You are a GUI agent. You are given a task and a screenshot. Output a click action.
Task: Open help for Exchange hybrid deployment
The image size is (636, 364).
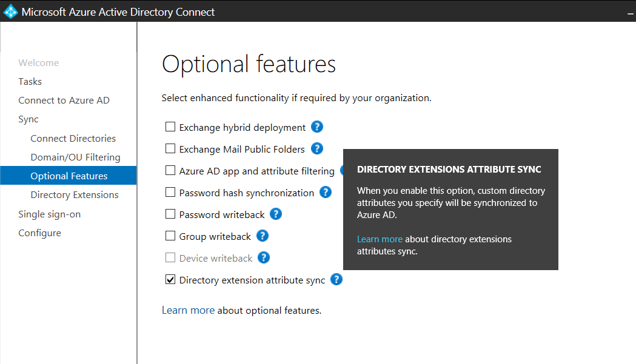tap(316, 127)
